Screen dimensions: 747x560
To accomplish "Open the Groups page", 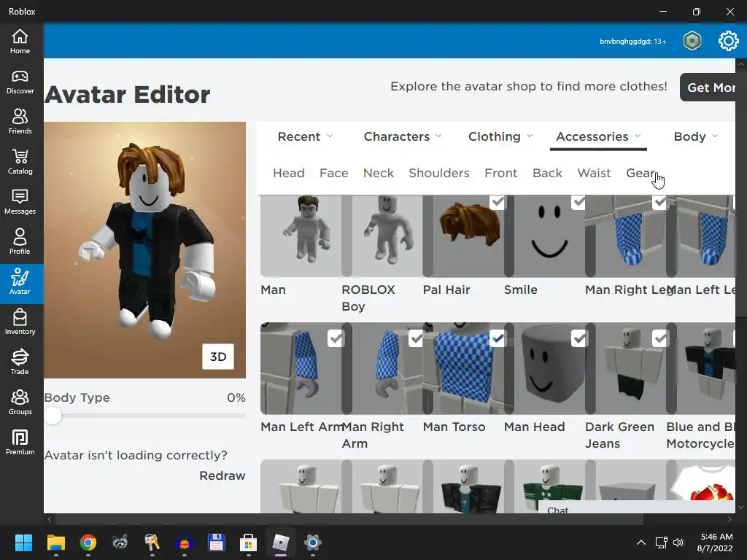I will point(20,402).
